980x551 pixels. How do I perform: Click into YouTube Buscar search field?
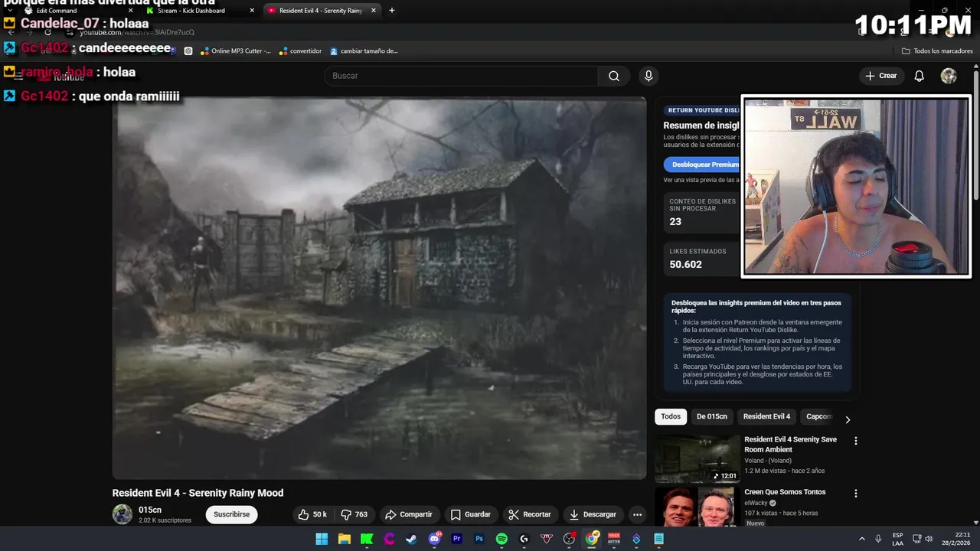(461, 76)
